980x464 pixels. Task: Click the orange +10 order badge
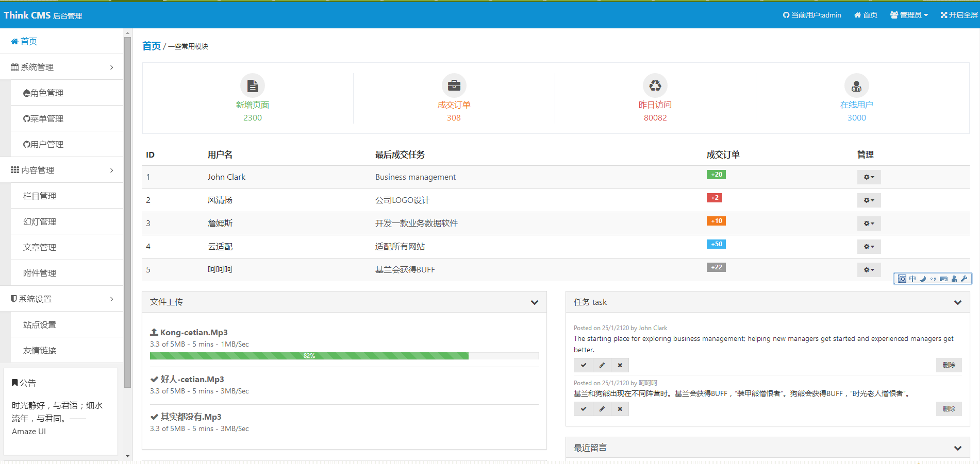717,221
